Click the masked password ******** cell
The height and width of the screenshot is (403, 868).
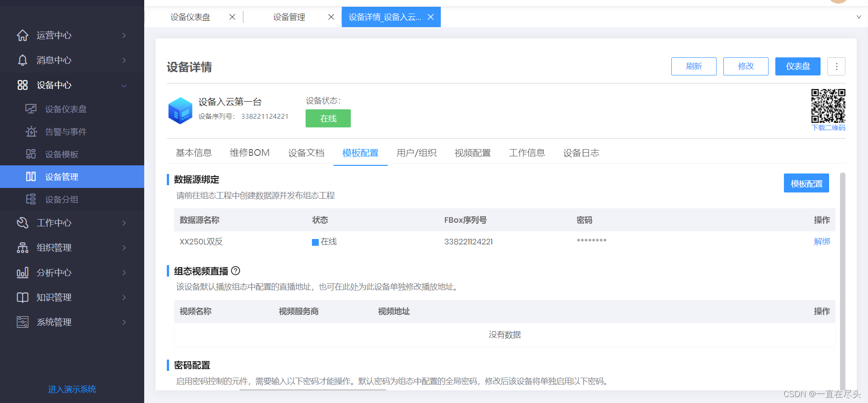[591, 241]
